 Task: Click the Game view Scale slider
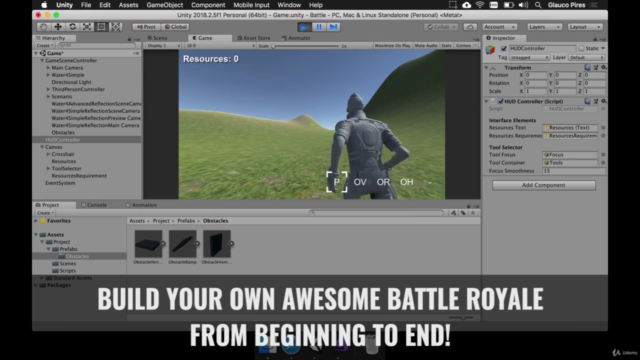pyautogui.click(x=305, y=46)
